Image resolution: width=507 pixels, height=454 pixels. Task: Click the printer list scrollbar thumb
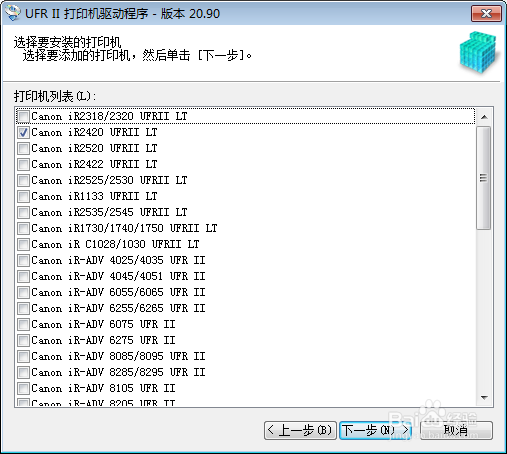point(484,178)
